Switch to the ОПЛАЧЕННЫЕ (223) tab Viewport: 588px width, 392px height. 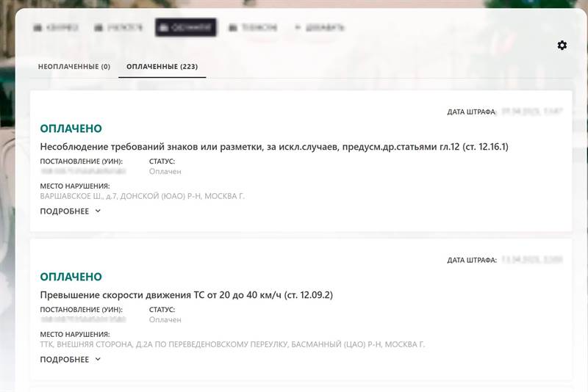[x=162, y=67]
